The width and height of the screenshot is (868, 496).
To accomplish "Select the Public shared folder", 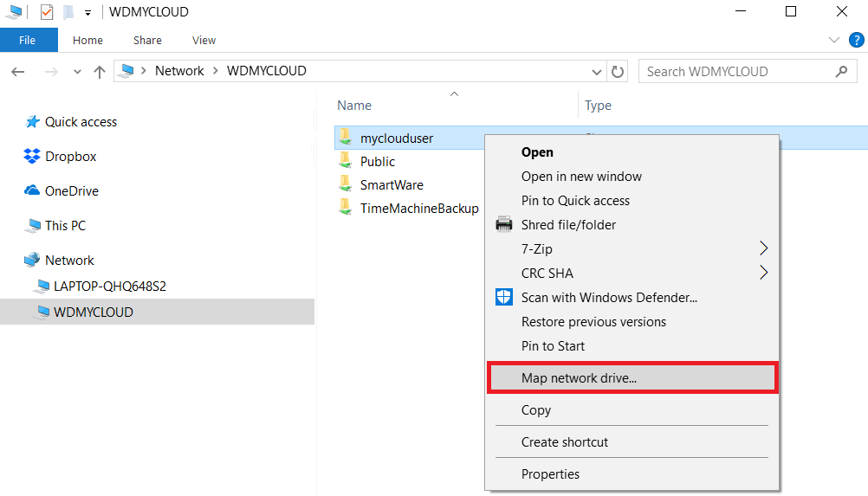I will 377,162.
